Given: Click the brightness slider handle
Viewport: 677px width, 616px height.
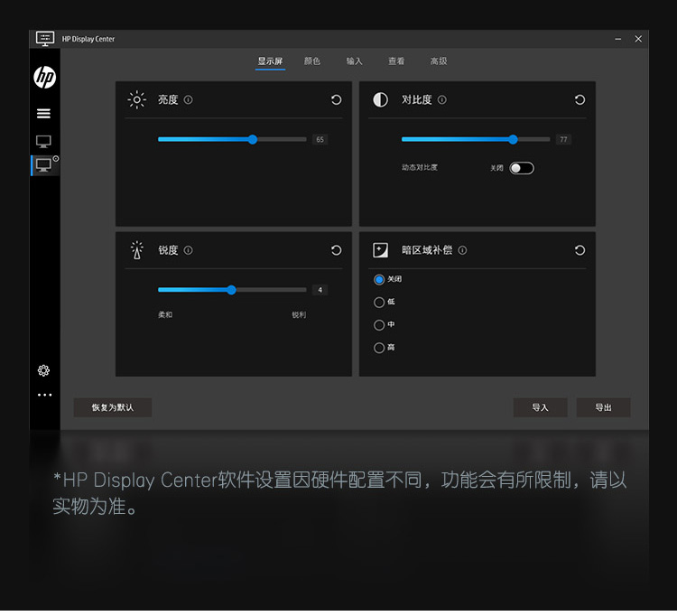Looking at the screenshot, I should [253, 139].
